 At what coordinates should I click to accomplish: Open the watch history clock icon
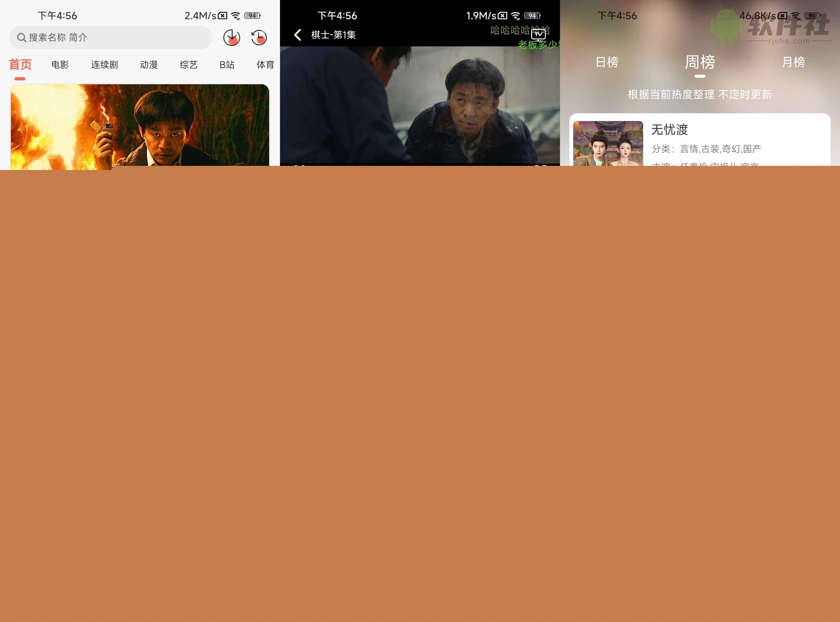259,37
